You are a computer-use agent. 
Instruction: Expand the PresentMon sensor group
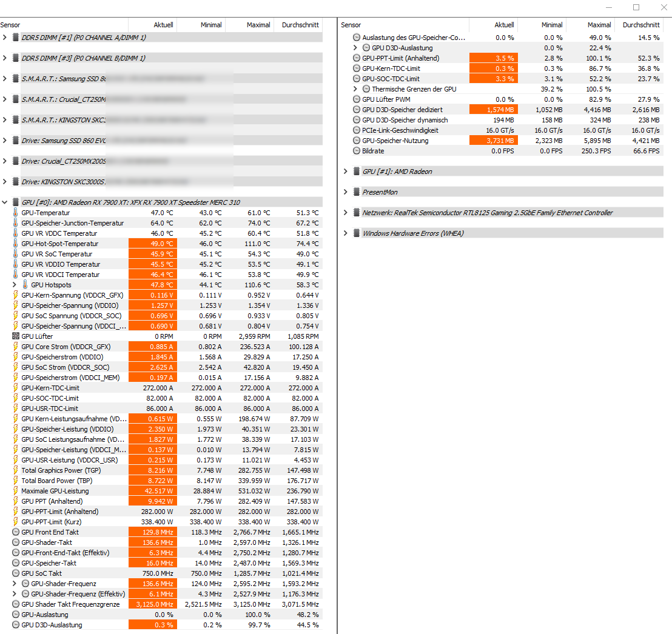pyautogui.click(x=346, y=192)
